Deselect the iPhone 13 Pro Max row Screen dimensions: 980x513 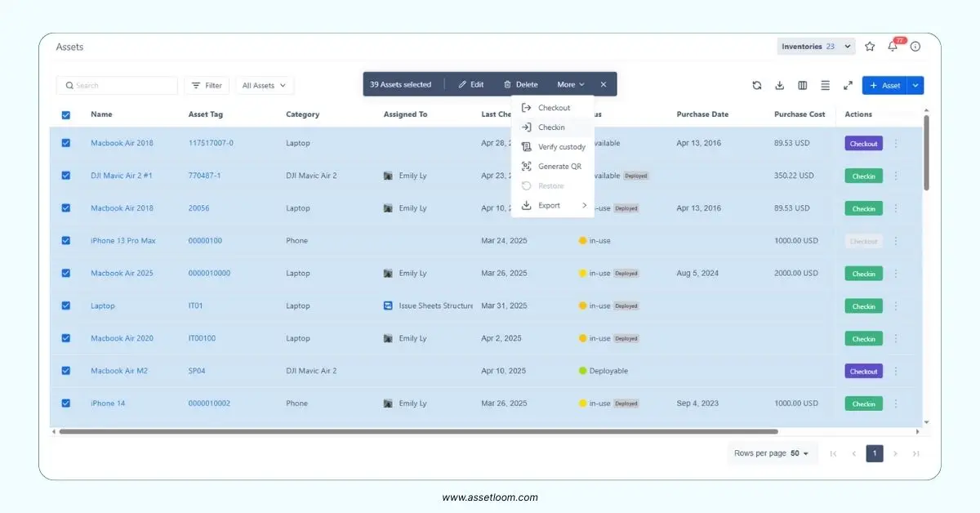66,241
